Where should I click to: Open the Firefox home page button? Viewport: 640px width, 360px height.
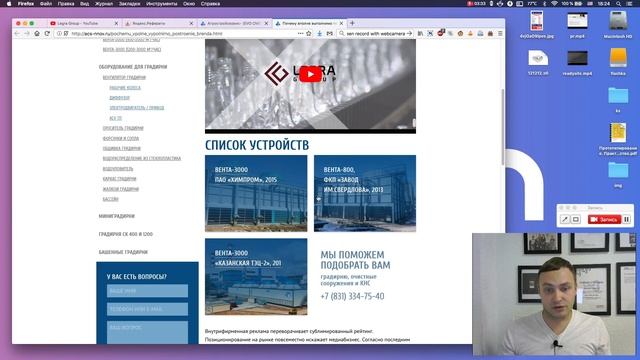coord(37,33)
